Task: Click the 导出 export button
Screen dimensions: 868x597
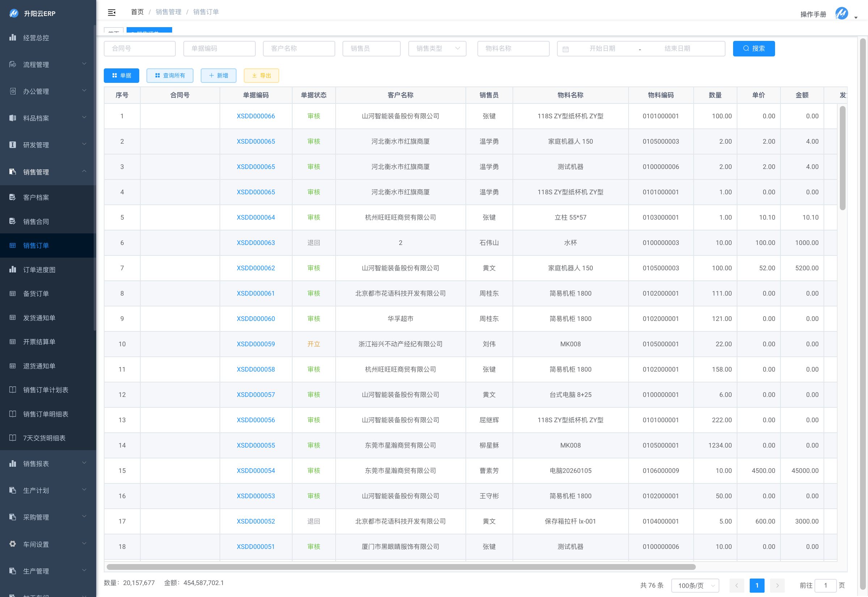Action: click(261, 76)
